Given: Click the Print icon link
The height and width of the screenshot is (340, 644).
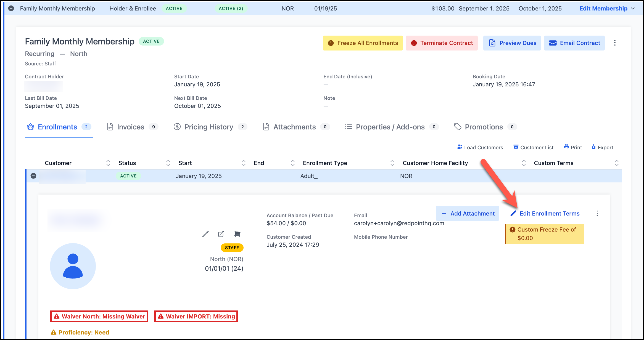Looking at the screenshot, I should (573, 147).
